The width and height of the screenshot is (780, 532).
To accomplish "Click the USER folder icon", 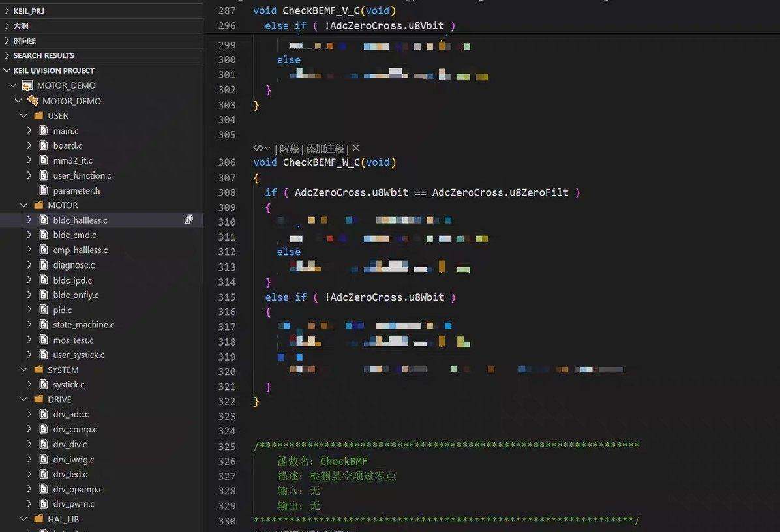I will (x=38, y=115).
